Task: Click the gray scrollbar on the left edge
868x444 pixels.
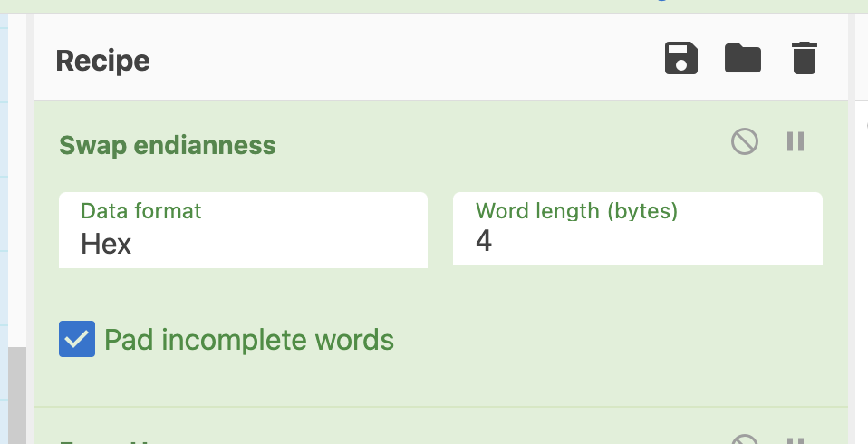Action: [16, 394]
